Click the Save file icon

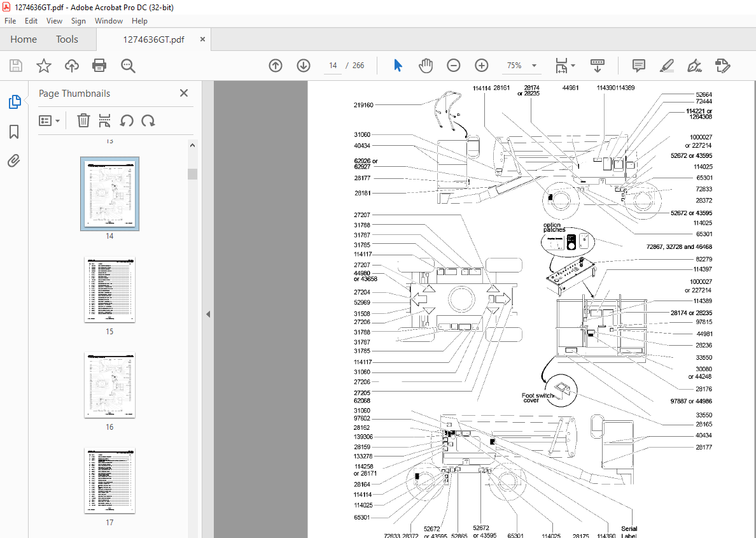point(16,66)
